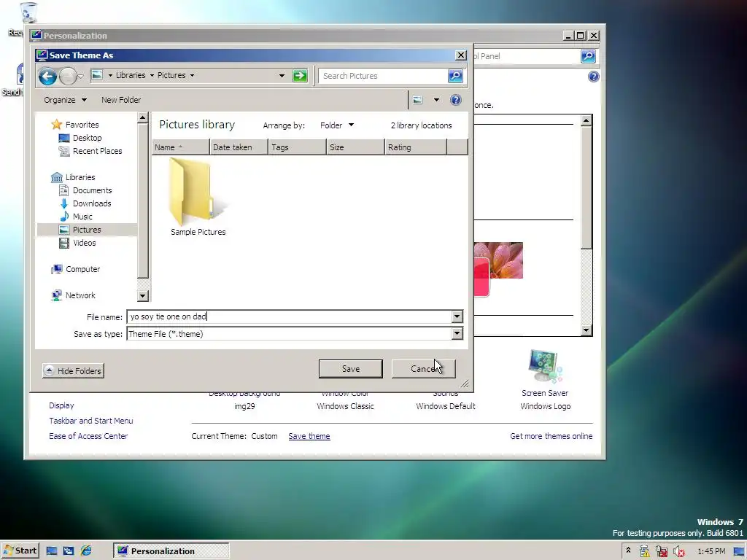
Task: Close the Save Theme As dialog
Action: [x=461, y=55]
